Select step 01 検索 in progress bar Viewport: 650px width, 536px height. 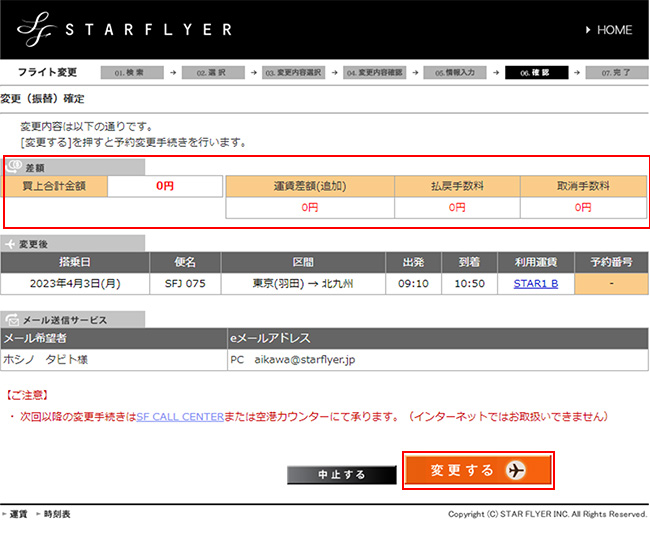pos(135,73)
